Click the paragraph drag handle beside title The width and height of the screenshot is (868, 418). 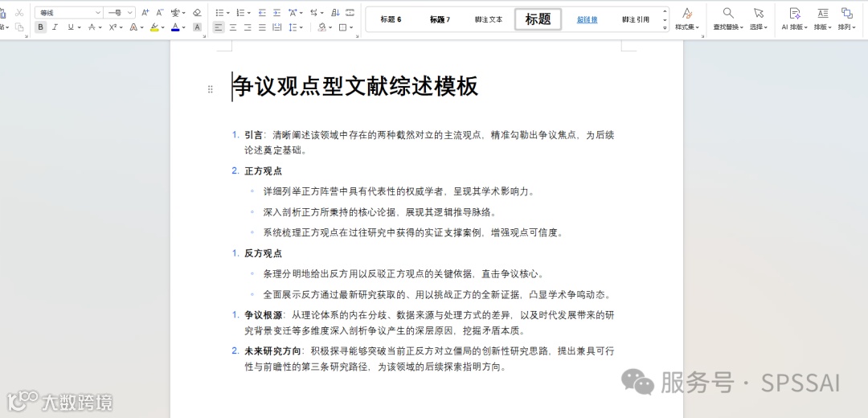pyautogui.click(x=211, y=89)
